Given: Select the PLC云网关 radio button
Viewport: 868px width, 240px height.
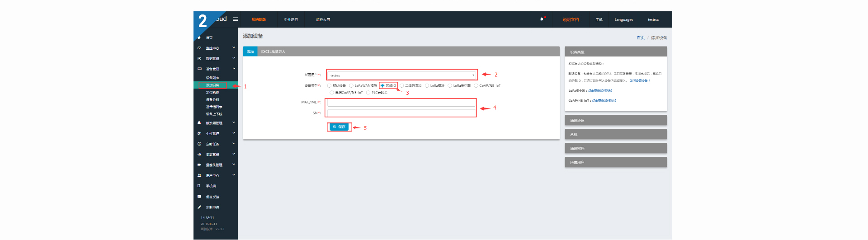Looking at the screenshot, I should pyautogui.click(x=368, y=93).
